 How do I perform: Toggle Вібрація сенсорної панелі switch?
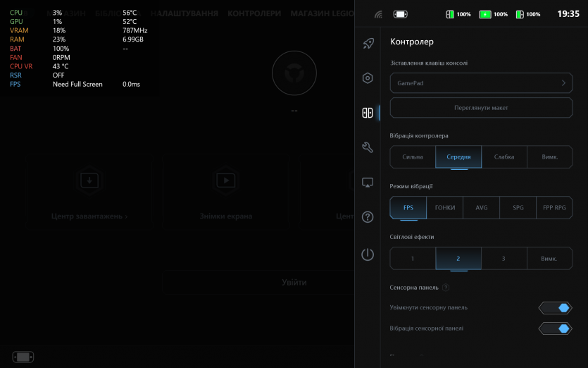555,329
